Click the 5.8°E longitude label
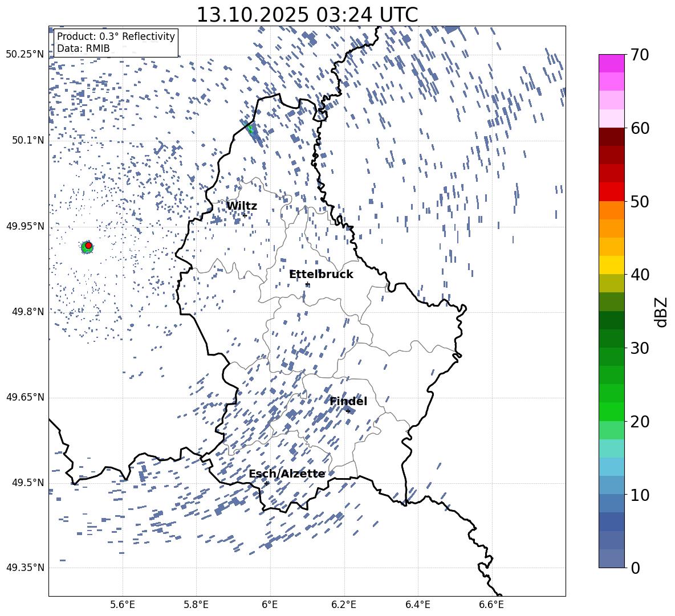 196,605
